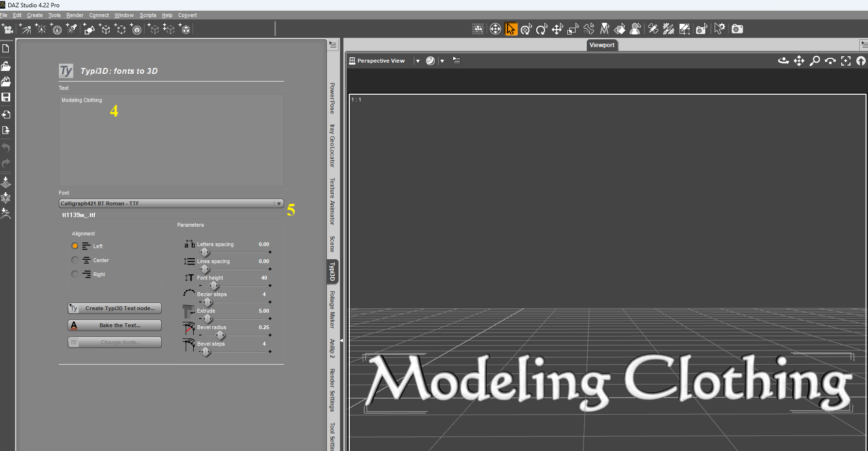Select the Spot Render tool
This screenshot has width=868, height=451.
[701, 29]
